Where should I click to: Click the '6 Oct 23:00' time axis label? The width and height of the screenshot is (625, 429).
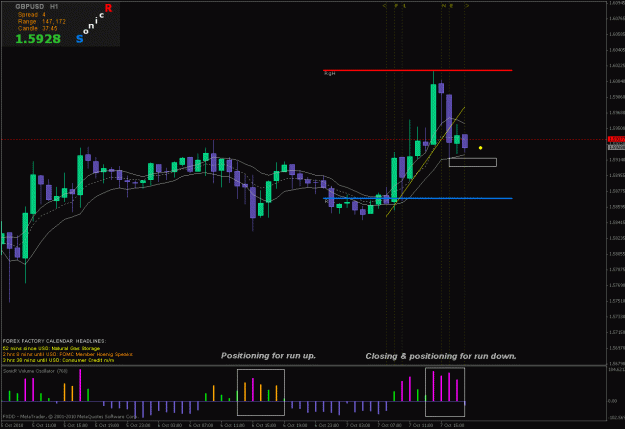point(327,425)
